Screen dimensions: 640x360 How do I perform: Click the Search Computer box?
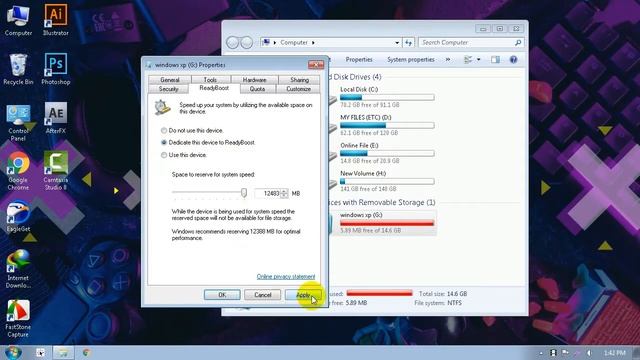click(x=467, y=42)
